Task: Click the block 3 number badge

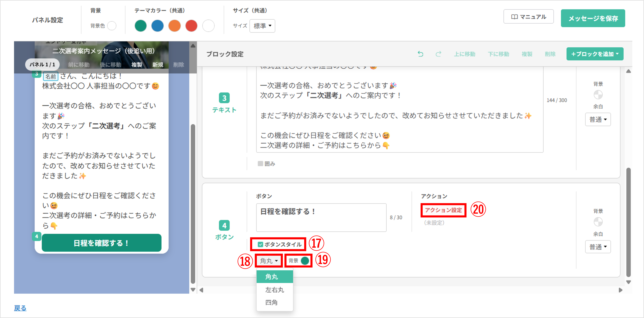Action: (x=224, y=98)
